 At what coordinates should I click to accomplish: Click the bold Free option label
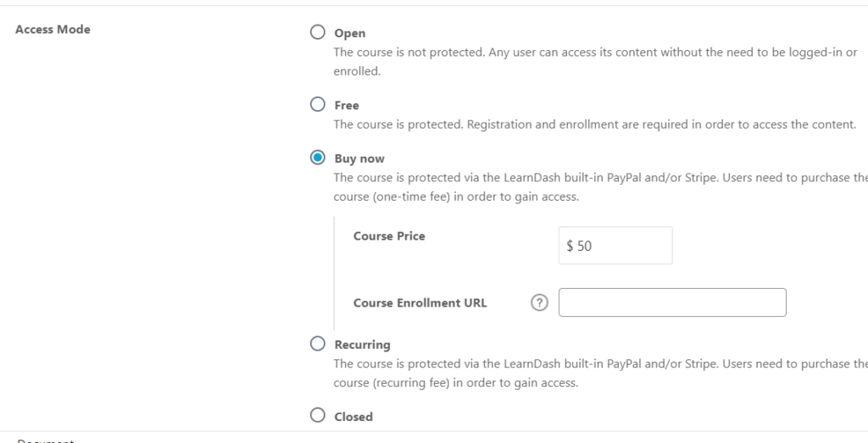tap(347, 105)
